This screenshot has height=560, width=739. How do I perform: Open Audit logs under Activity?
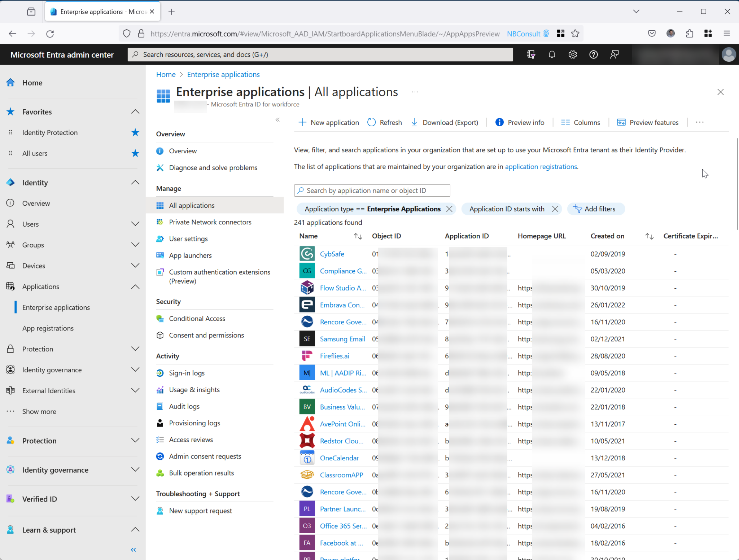184,406
